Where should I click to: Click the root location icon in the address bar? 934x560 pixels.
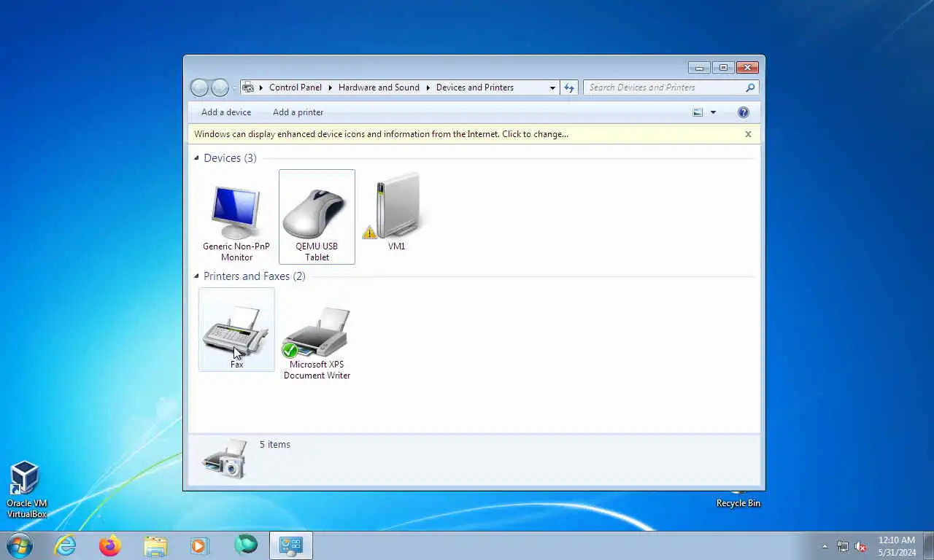[x=248, y=87]
